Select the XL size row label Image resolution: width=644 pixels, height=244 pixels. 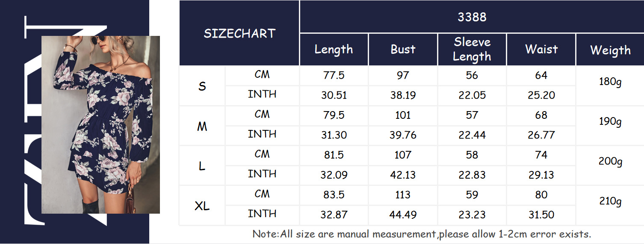coord(202,206)
